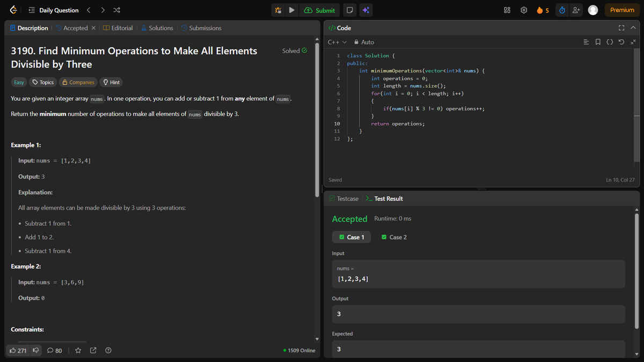This screenshot has height=362, width=644.
Task: Reset code with the undo arrow icon
Action: click(x=621, y=42)
